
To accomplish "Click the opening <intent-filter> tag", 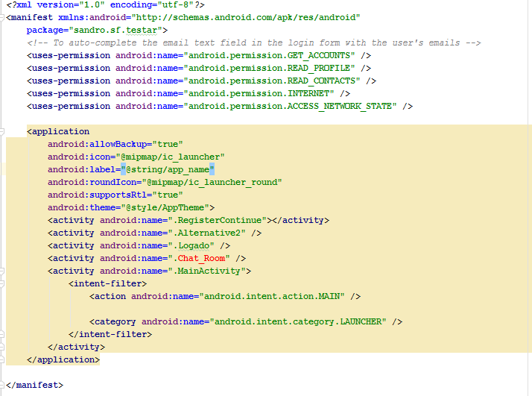I will (107, 283).
